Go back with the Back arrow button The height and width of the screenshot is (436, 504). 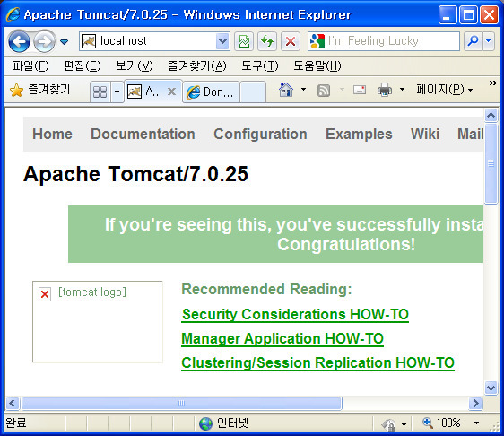coord(19,41)
